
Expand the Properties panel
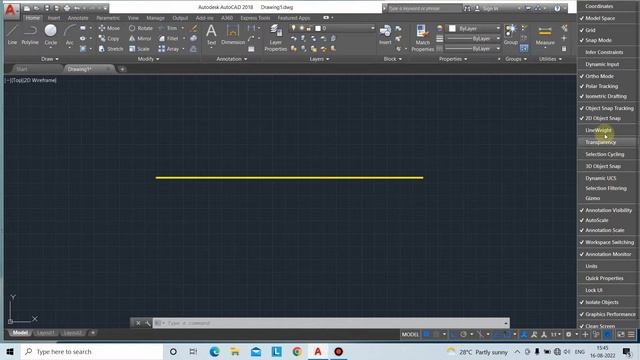(453, 59)
